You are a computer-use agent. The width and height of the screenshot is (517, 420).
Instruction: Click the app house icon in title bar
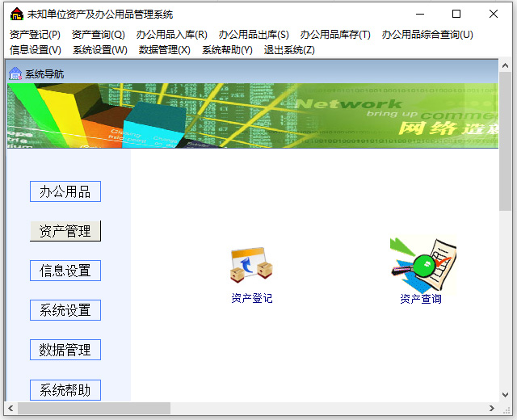pyautogui.click(x=17, y=14)
